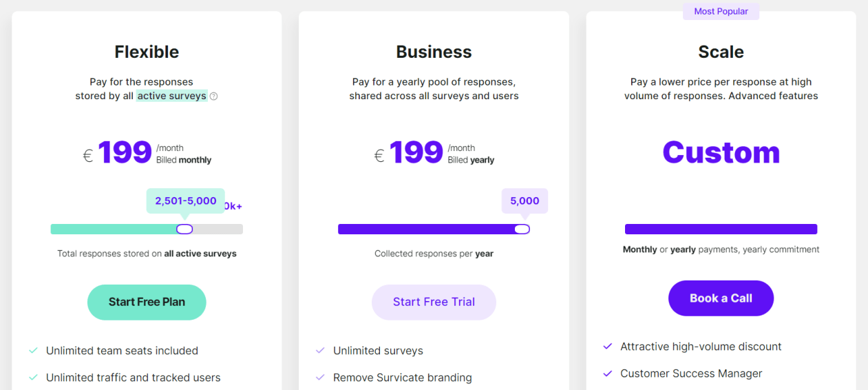868x390 pixels.
Task: Click the Flexible plan slider handle
Action: tap(184, 229)
